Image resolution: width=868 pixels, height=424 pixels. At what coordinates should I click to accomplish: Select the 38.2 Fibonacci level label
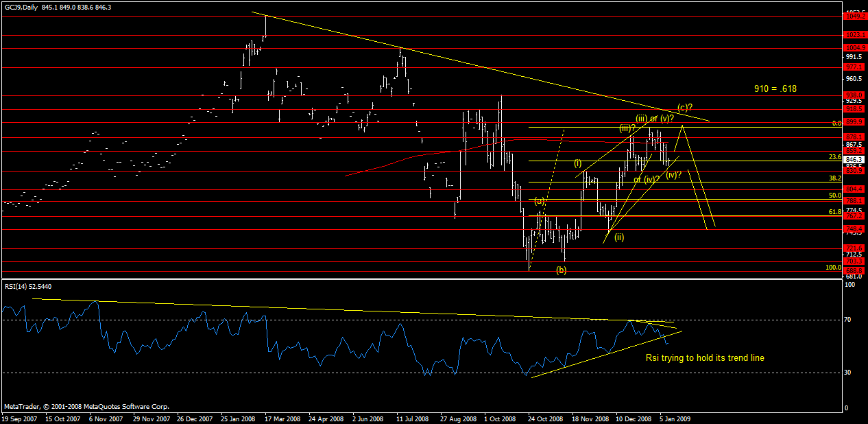(834, 178)
